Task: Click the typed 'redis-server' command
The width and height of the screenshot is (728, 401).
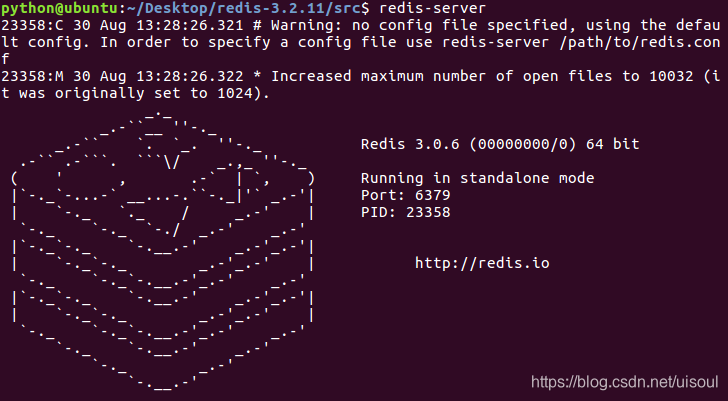Action: point(433,8)
